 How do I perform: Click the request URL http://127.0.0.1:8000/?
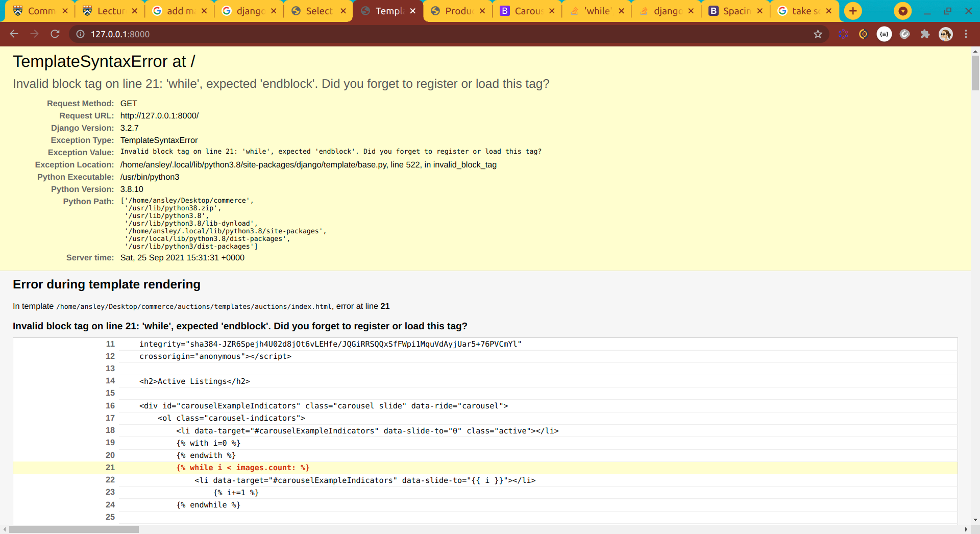click(x=159, y=116)
